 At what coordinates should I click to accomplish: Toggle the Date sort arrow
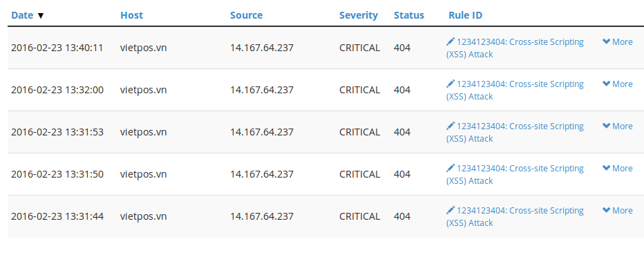pyautogui.click(x=40, y=16)
